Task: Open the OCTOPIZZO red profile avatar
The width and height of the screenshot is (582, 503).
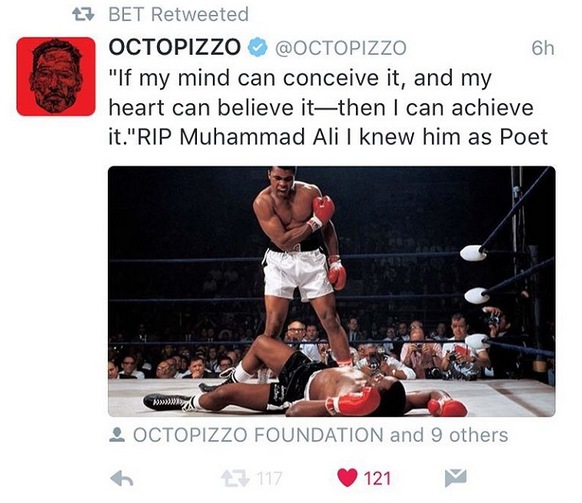Action: [x=56, y=76]
